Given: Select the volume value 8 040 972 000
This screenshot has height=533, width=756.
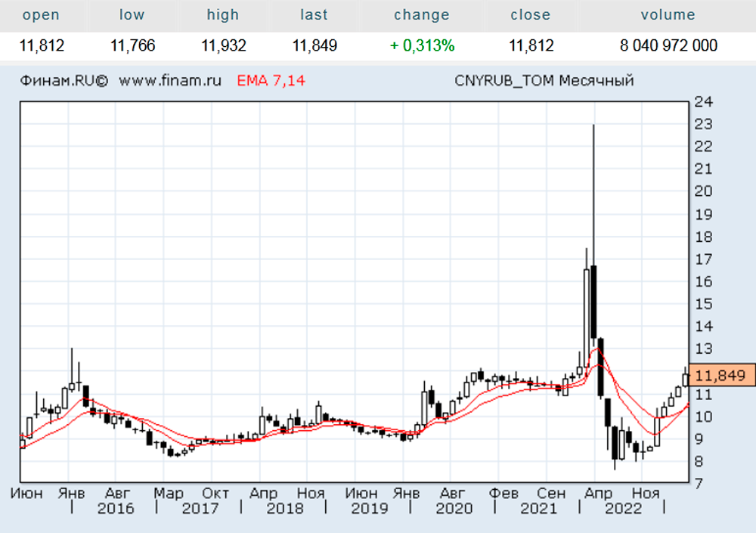Looking at the screenshot, I should (x=668, y=46).
